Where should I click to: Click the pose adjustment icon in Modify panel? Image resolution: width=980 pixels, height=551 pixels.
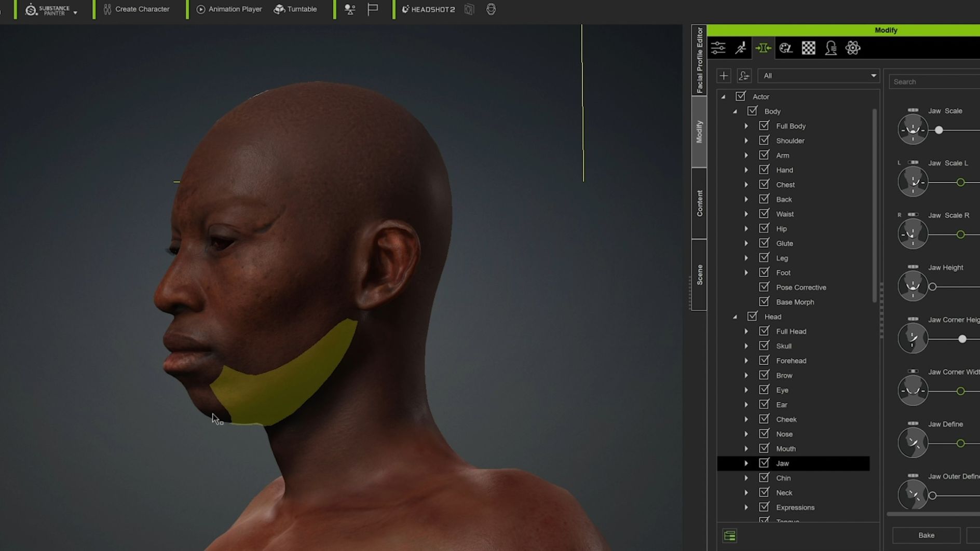pyautogui.click(x=741, y=48)
